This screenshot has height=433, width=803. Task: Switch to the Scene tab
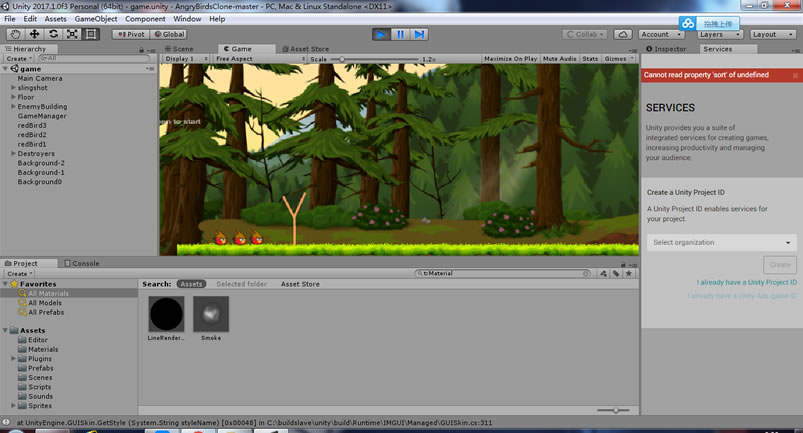pos(179,49)
